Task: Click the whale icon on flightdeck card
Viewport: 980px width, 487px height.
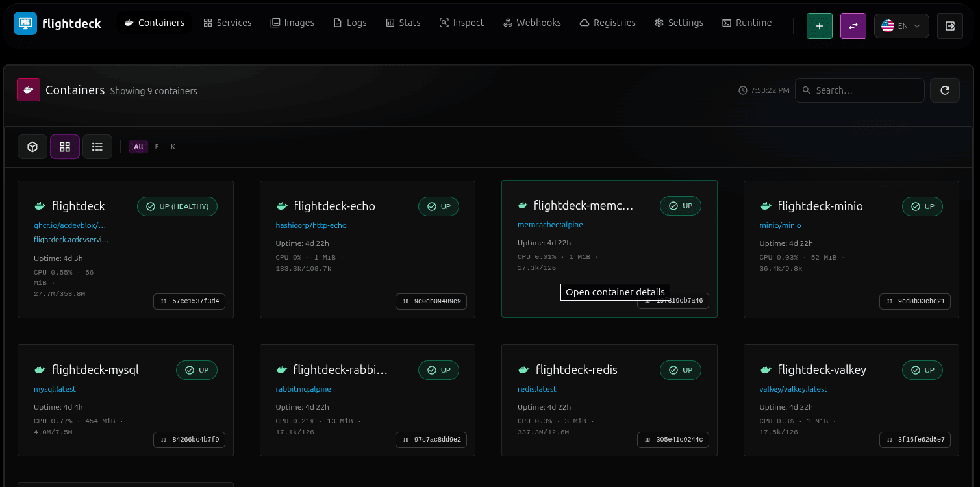Action: (x=40, y=206)
